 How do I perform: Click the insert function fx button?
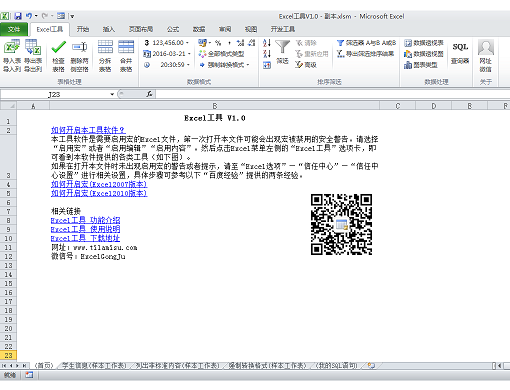coord(149,94)
